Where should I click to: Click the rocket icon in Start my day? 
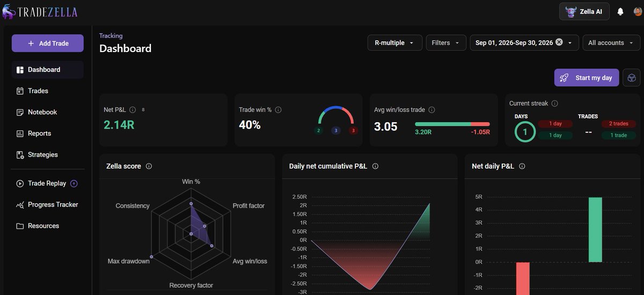(x=564, y=78)
